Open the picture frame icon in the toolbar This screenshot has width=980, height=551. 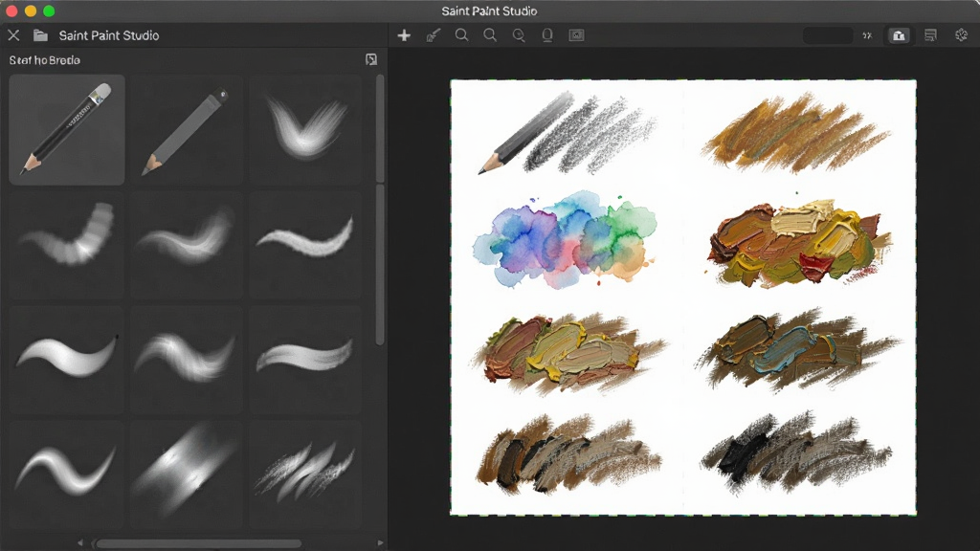click(576, 35)
